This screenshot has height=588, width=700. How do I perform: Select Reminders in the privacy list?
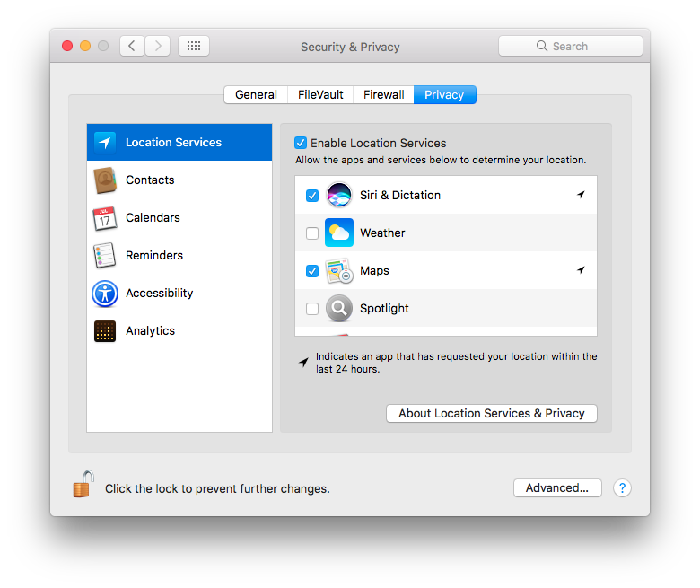(179, 255)
